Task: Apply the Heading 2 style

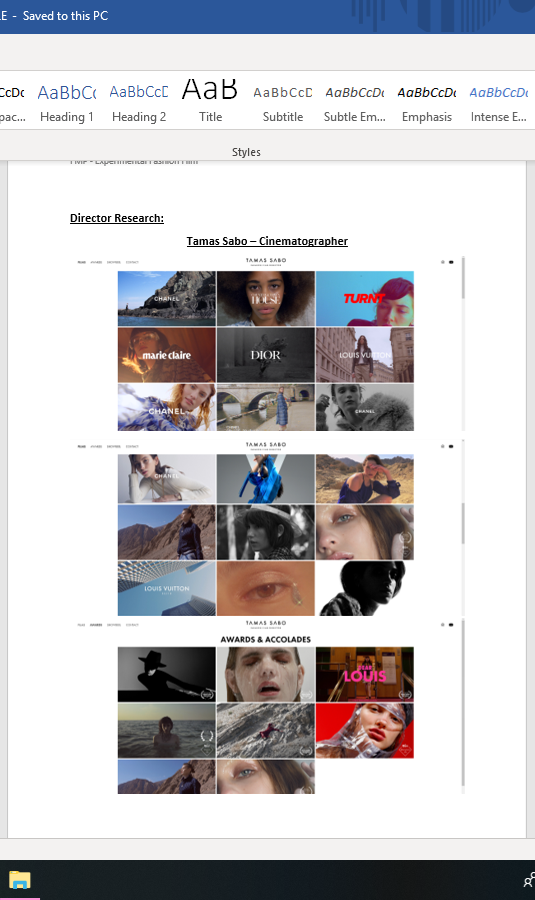Action: coord(139,103)
